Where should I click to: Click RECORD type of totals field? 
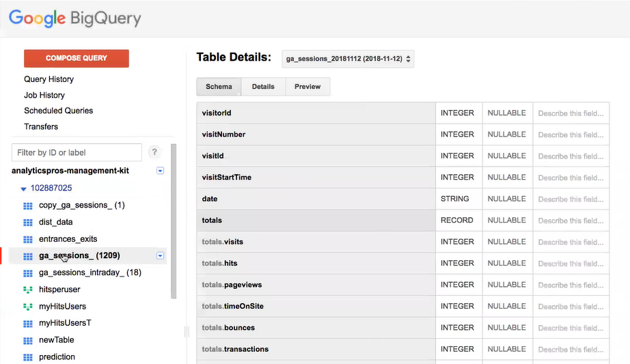coord(457,220)
